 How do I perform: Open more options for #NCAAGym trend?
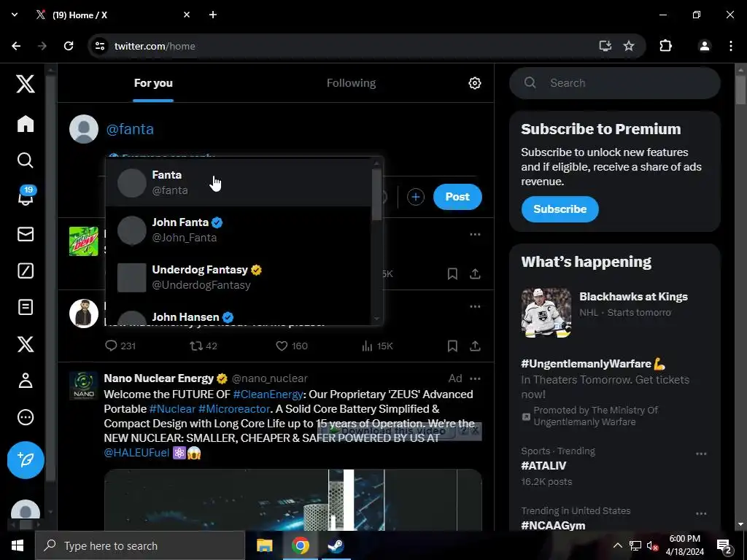click(701, 514)
